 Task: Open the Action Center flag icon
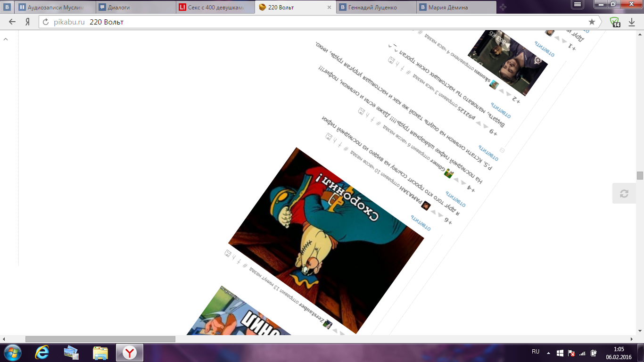pos(571,353)
